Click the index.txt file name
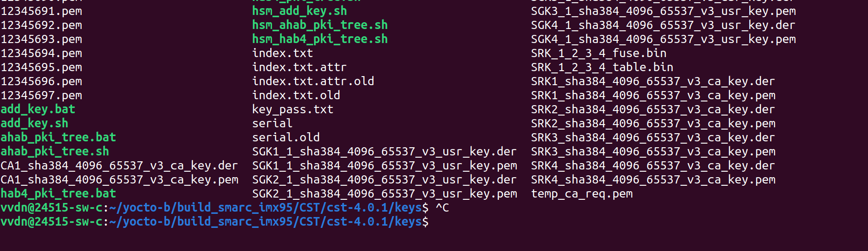The height and width of the screenshot is (251, 868). 282,53
